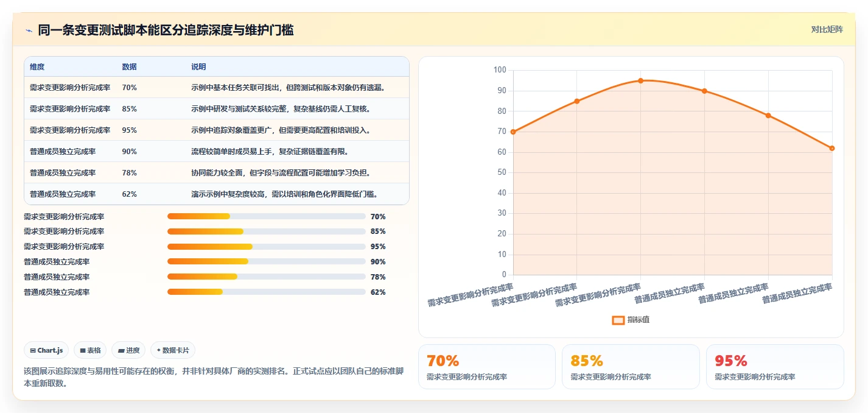Click the chart data point at value 70
This screenshot has width=868, height=413.
pos(513,132)
